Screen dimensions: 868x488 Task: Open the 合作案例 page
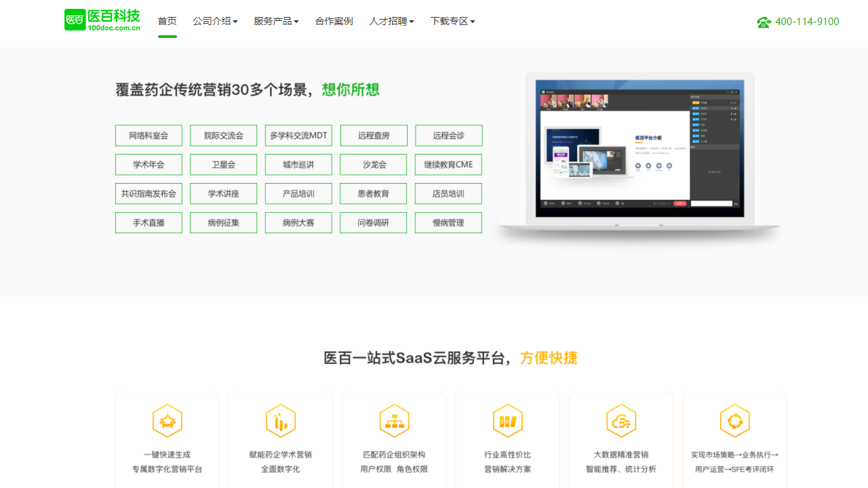(x=334, y=21)
